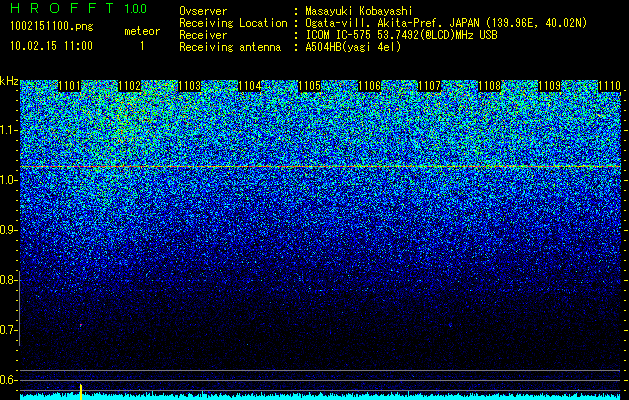
Task: Click the yellow meteor spike in bottom graph
Action: (81, 392)
